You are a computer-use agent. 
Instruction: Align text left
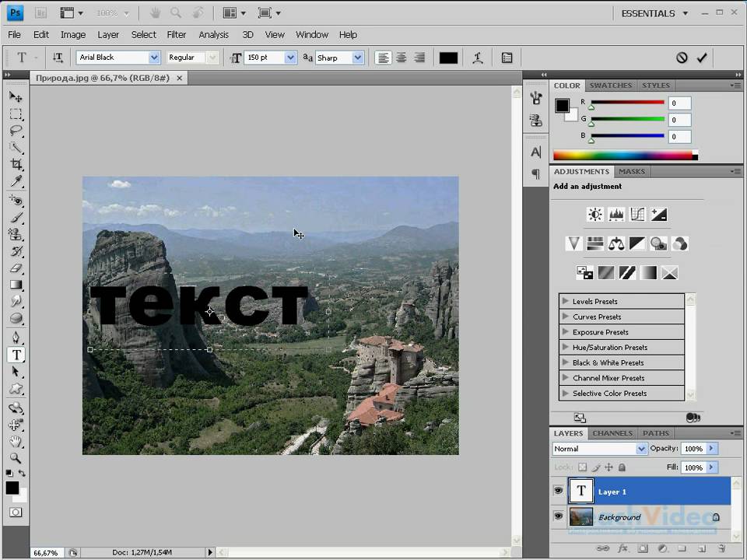pyautogui.click(x=383, y=58)
